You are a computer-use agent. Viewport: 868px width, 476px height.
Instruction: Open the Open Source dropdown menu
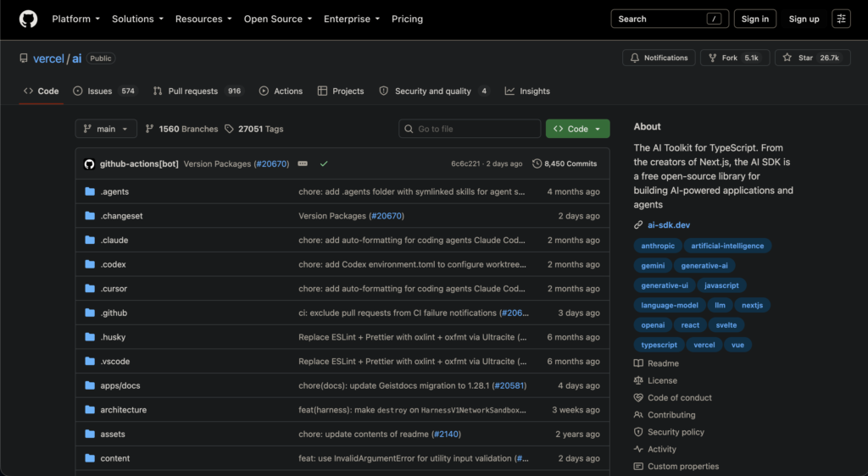278,19
